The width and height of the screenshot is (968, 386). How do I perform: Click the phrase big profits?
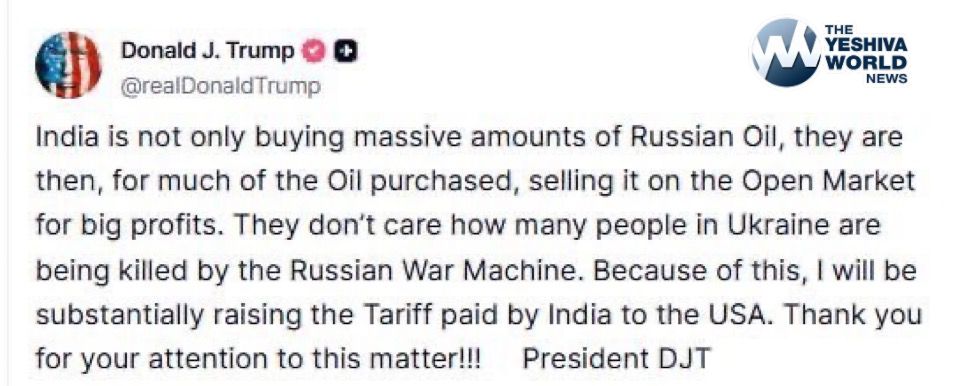click(152, 224)
